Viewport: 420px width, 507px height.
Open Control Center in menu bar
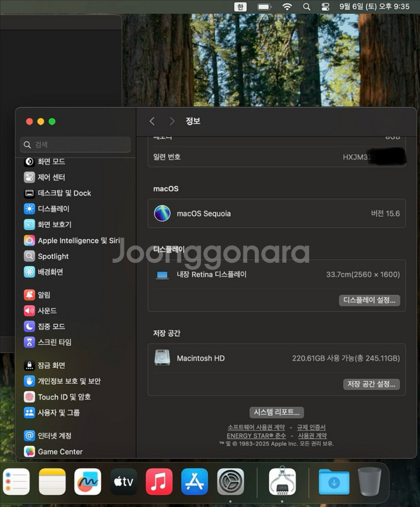coord(325,7)
